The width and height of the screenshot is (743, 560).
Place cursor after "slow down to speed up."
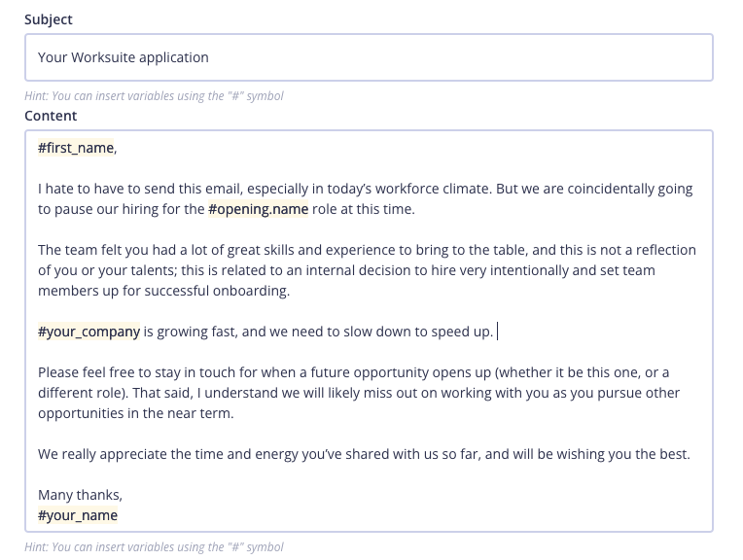pyautogui.click(x=496, y=332)
